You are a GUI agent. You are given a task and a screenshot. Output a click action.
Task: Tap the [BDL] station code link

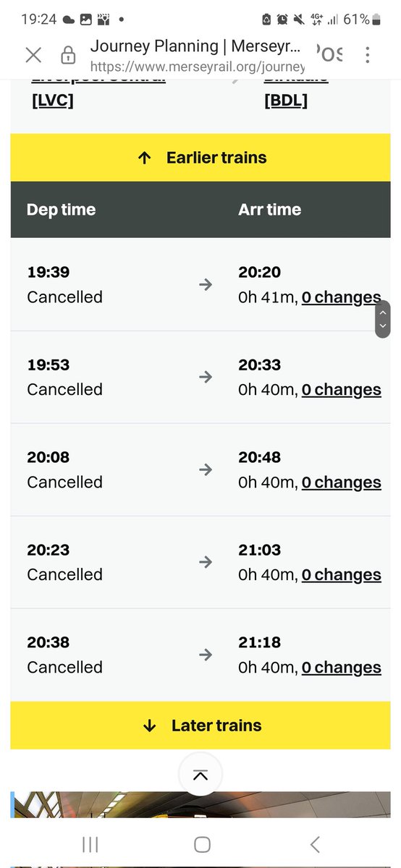coord(287,101)
